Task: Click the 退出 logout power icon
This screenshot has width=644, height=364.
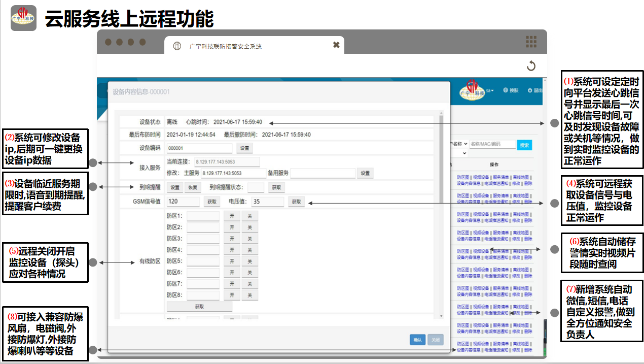Action: pos(530,90)
